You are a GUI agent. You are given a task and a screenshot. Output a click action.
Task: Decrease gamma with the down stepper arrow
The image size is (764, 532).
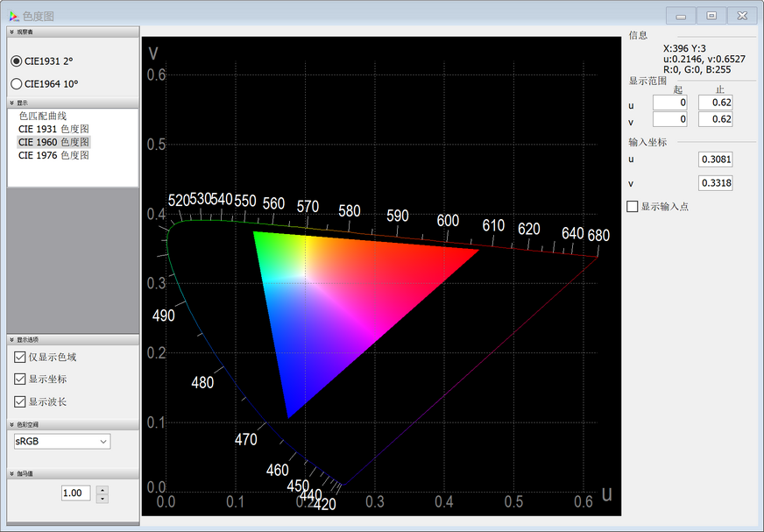pos(103,499)
